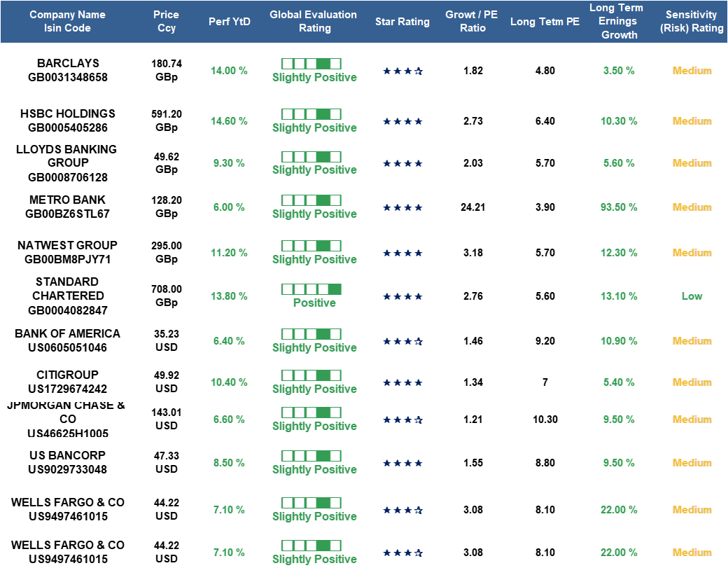Image resolution: width=728 pixels, height=575 pixels.
Task: Click Metro Bank's 24.21 Growth/PE ratio
Action: 473,207
